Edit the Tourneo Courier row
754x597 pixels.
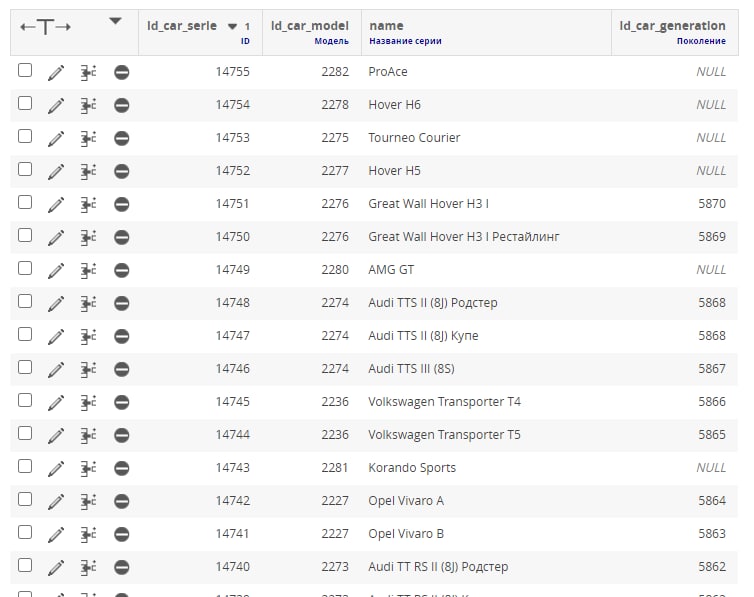[56, 138]
